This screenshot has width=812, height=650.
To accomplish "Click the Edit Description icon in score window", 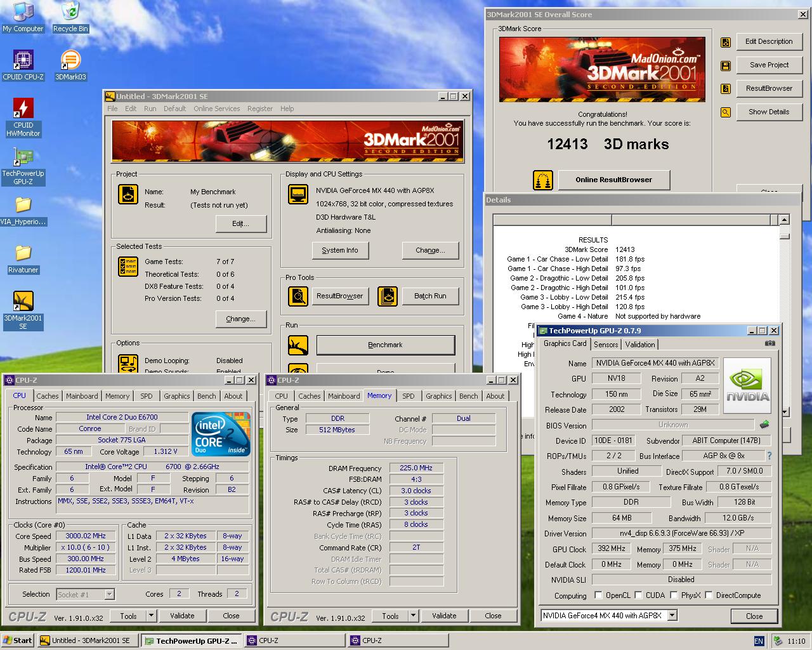I will pyautogui.click(x=726, y=43).
